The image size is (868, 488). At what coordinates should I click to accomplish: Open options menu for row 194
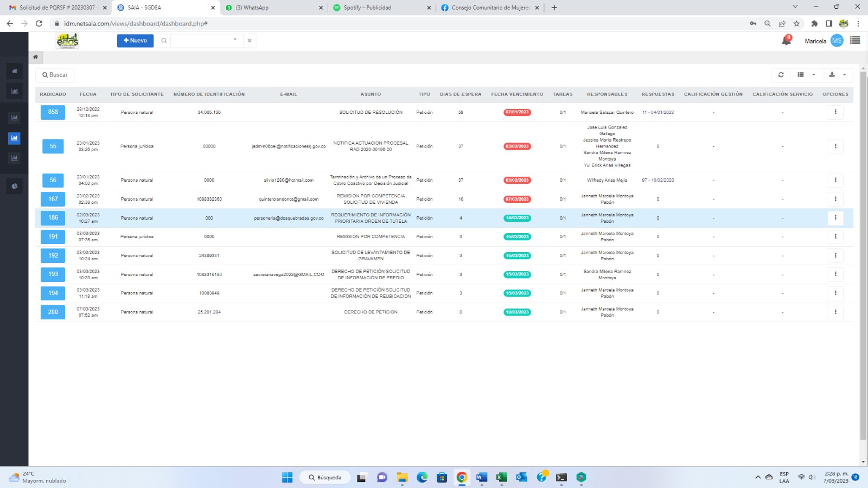point(835,293)
